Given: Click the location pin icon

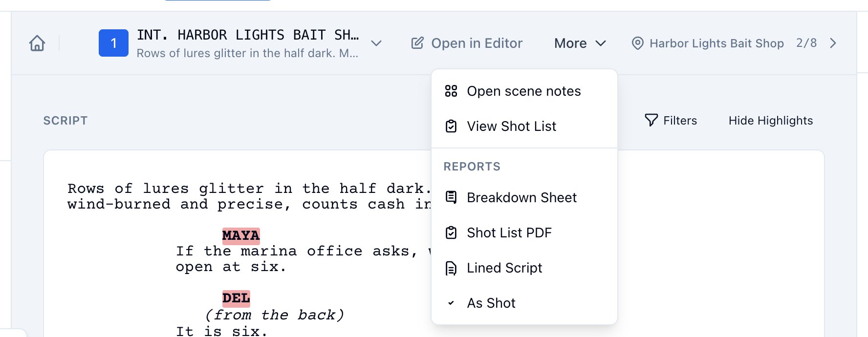Looking at the screenshot, I should point(637,43).
